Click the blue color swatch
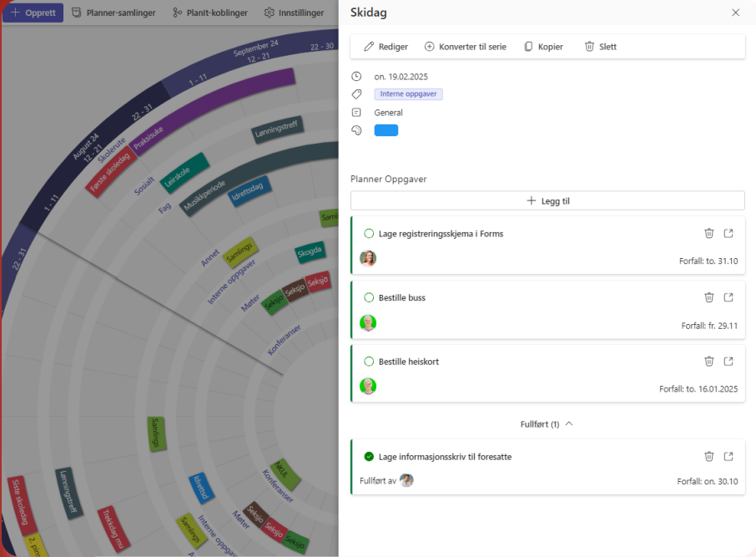This screenshot has width=756, height=557. pos(386,130)
